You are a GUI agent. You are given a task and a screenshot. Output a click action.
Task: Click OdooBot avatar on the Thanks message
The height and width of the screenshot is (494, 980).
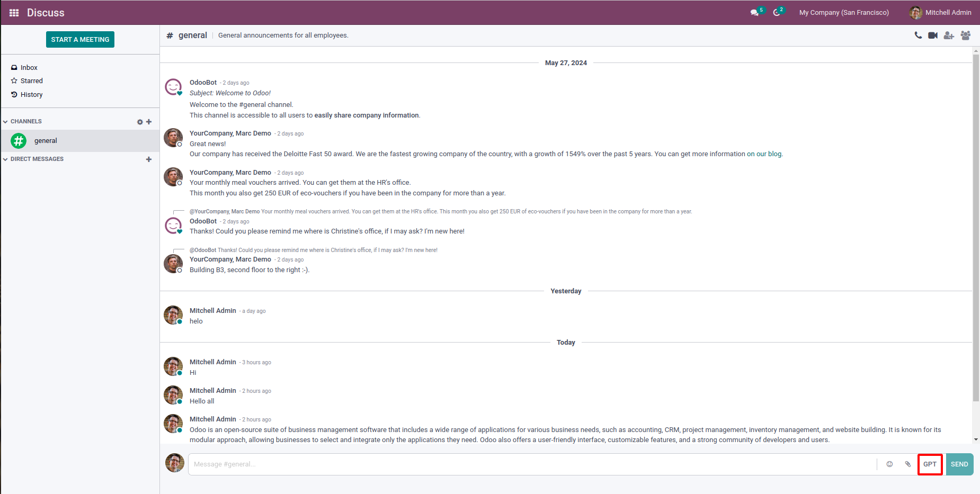point(173,226)
